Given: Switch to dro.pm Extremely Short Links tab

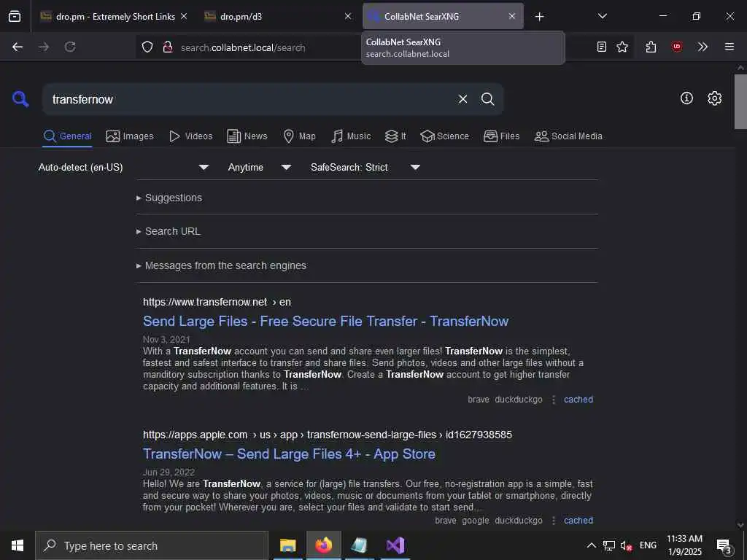Looking at the screenshot, I should [115, 17].
